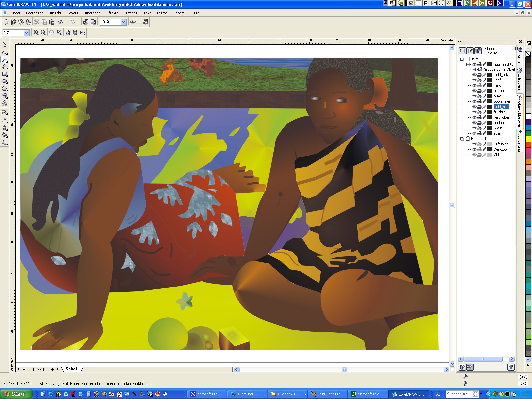Toggle Edit Across Layers button

pos(470,51)
